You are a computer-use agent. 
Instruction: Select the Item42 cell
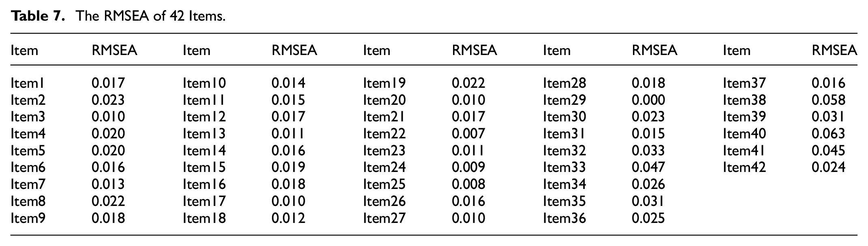point(744,167)
